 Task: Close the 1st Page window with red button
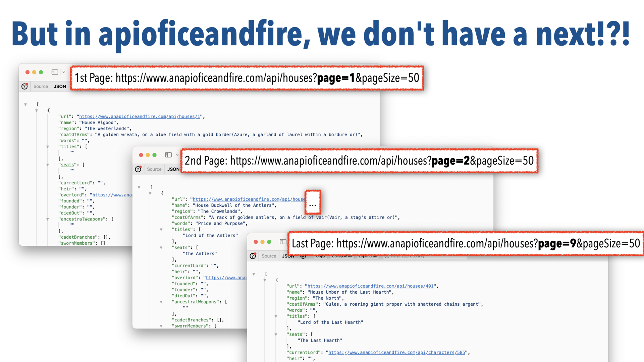click(28, 72)
